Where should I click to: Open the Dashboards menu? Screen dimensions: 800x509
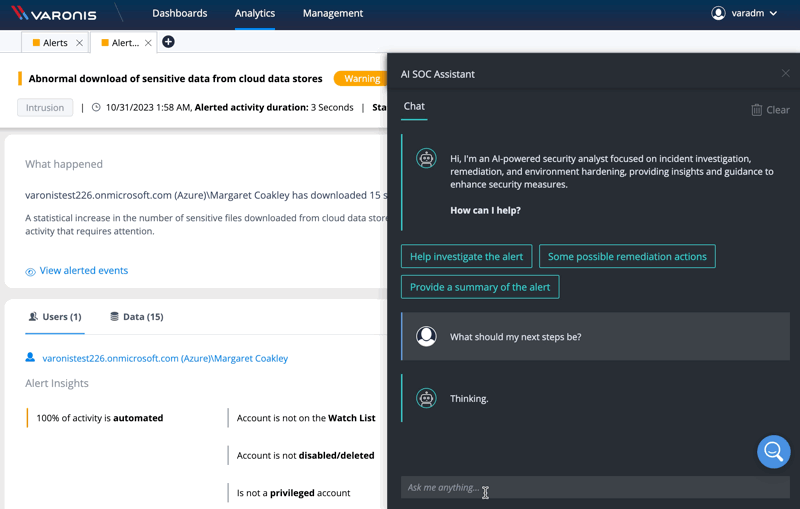click(180, 14)
